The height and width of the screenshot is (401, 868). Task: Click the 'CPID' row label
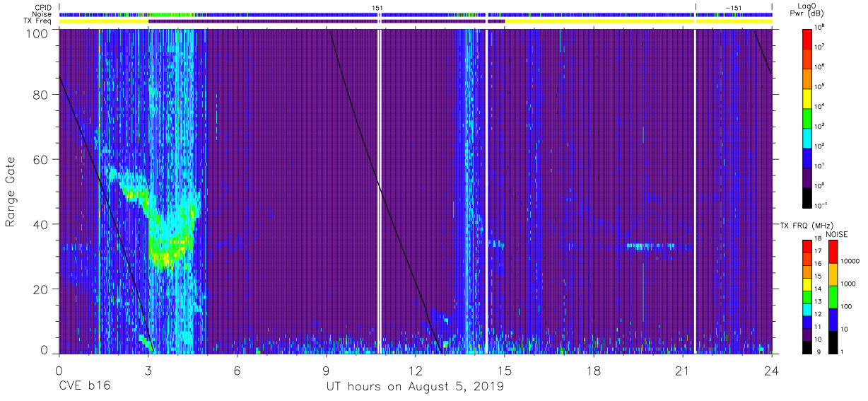42,7
